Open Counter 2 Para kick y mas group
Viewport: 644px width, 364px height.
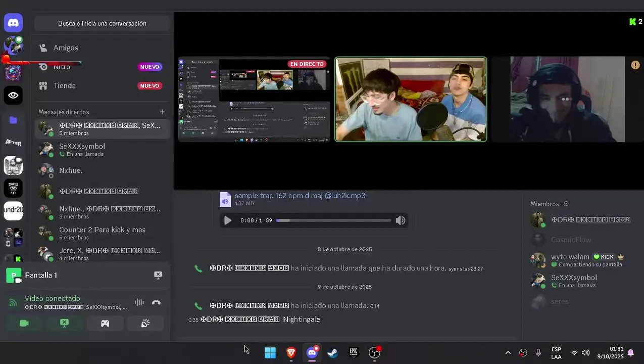[102, 233]
